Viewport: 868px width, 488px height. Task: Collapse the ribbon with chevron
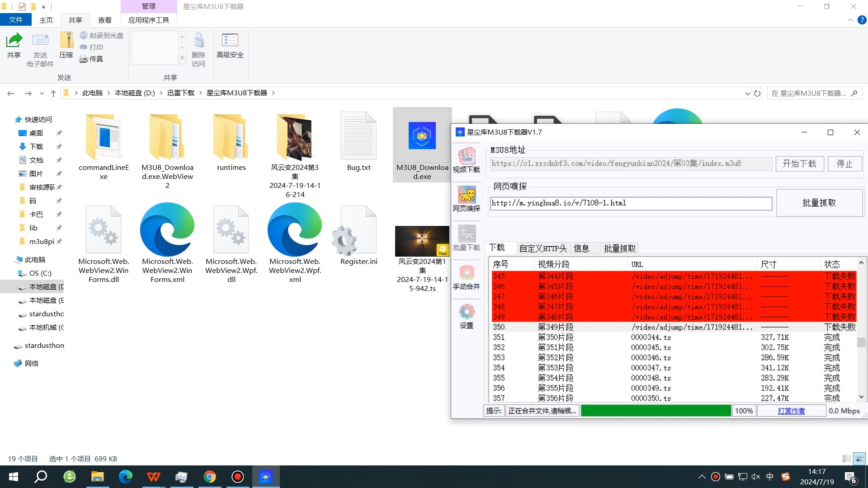click(850, 20)
